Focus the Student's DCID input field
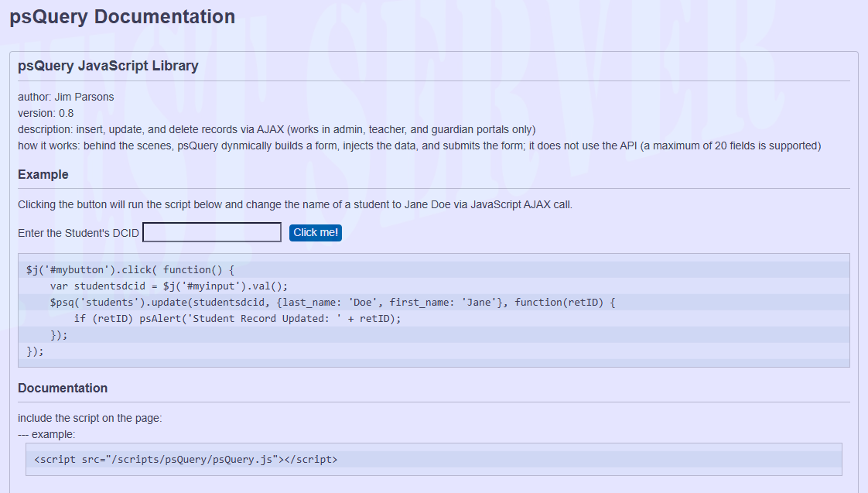 point(212,232)
